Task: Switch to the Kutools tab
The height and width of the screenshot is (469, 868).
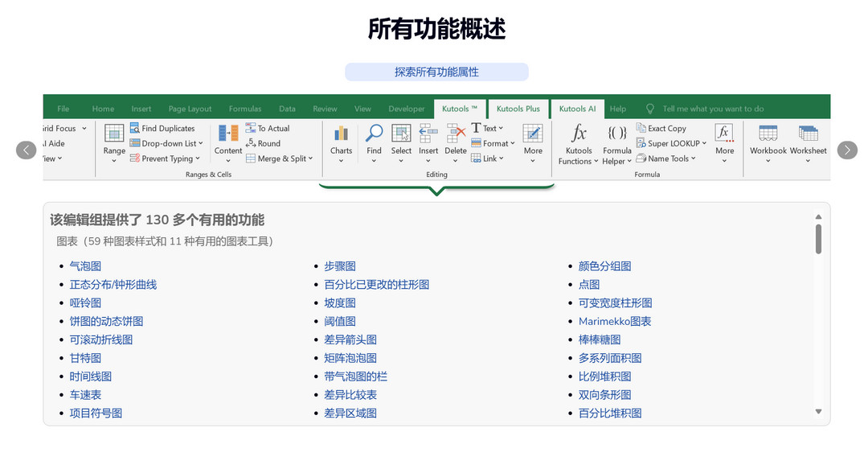Action: (x=460, y=109)
